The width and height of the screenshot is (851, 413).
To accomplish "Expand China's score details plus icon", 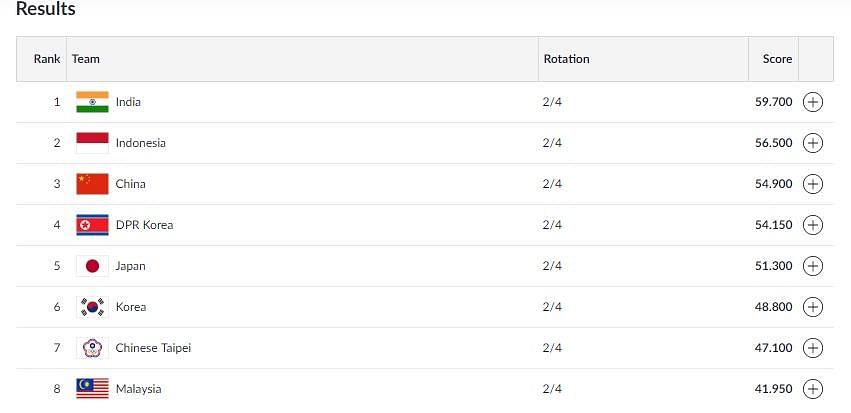I will pos(812,184).
